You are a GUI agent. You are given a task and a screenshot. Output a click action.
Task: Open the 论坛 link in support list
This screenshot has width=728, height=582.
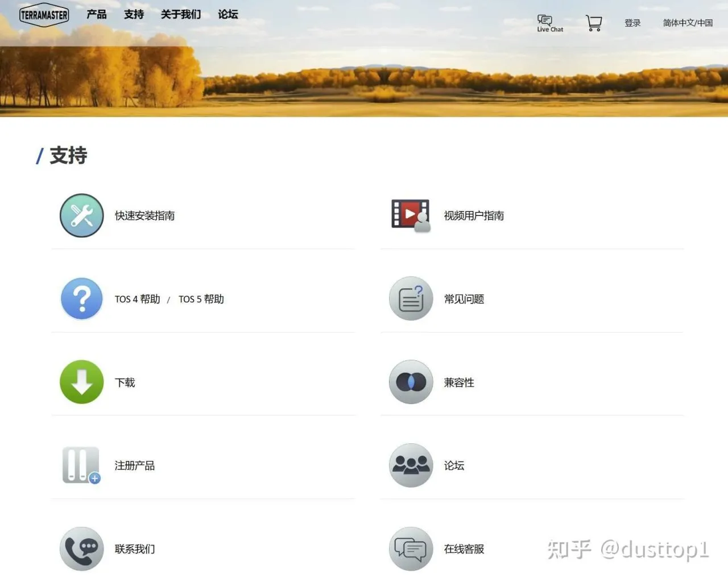point(454,465)
